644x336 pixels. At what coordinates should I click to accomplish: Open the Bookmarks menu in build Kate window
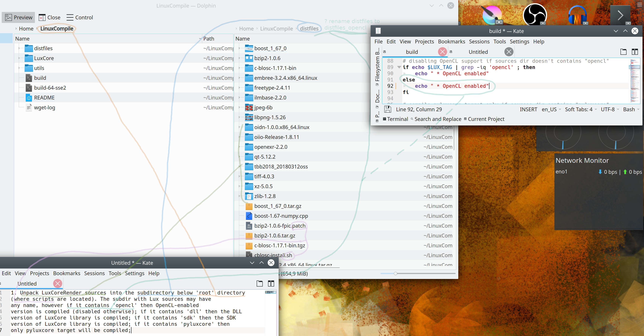[x=451, y=42]
